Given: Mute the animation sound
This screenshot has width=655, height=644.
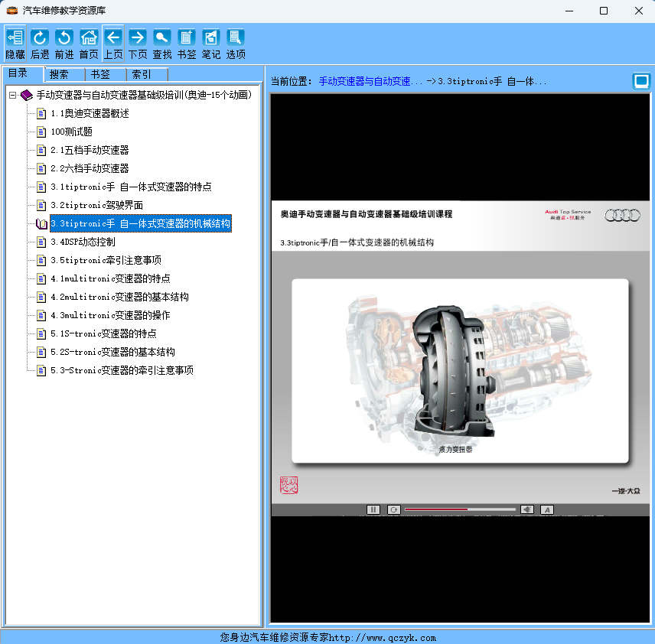Looking at the screenshot, I should click(x=527, y=509).
